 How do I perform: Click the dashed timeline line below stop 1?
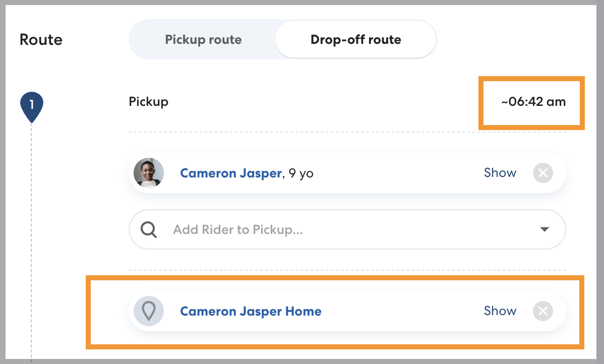point(31,227)
